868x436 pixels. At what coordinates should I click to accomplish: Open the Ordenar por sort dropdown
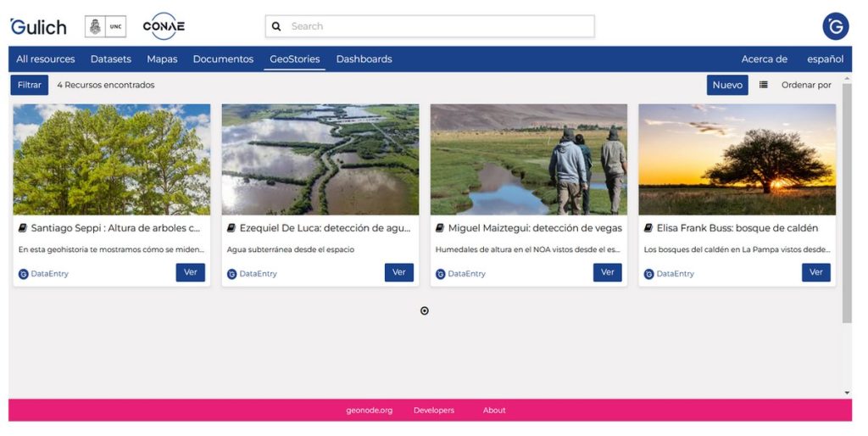[806, 85]
